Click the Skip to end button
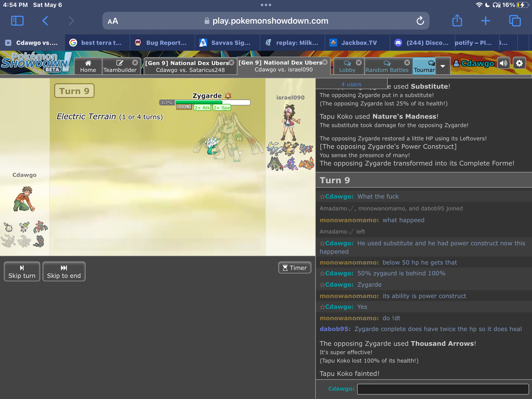This screenshot has height=399, width=532. (x=64, y=271)
